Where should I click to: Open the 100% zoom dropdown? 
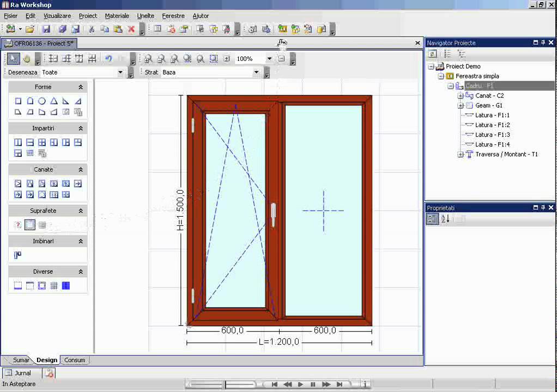269,59
